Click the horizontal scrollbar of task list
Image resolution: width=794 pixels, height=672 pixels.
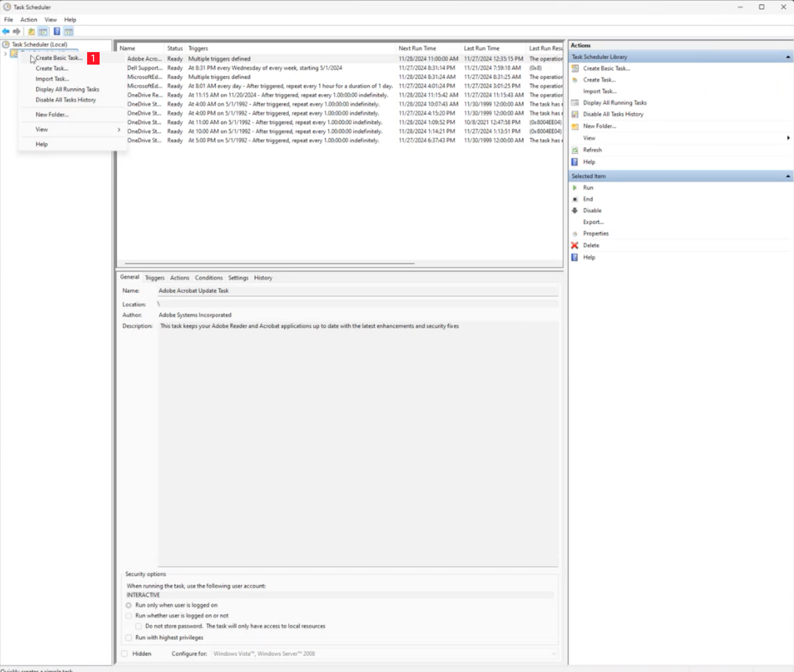click(269, 263)
